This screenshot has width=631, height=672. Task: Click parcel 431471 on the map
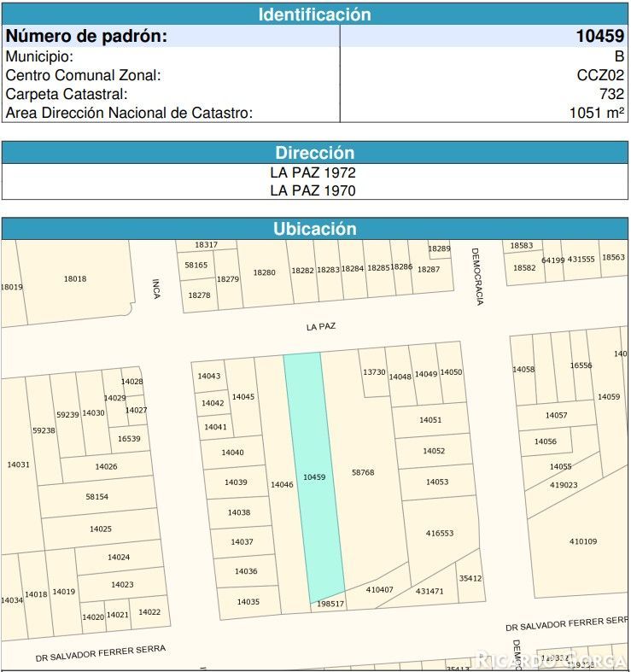pos(429,591)
